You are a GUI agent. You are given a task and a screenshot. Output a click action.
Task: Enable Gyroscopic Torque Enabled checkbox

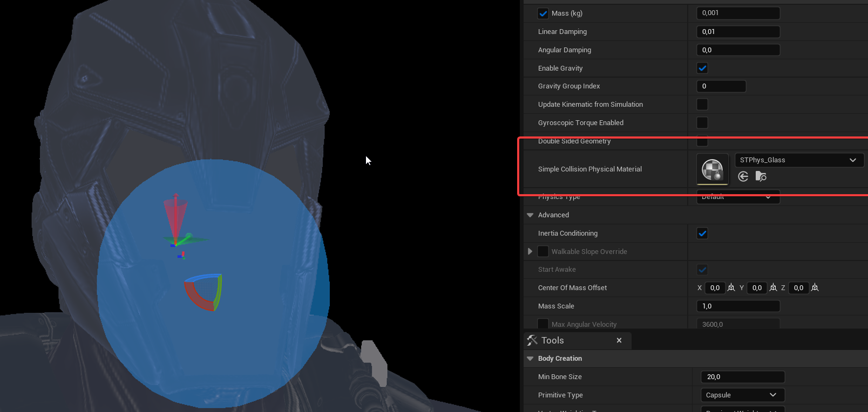702,123
